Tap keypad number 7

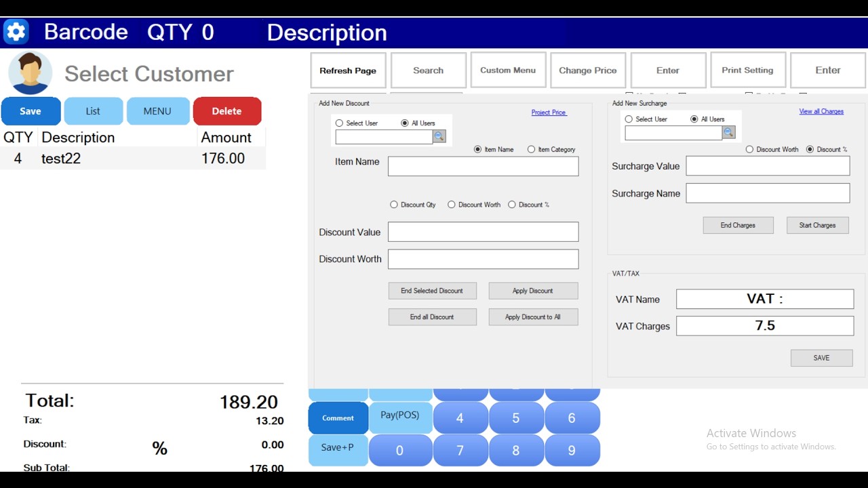pyautogui.click(x=460, y=451)
